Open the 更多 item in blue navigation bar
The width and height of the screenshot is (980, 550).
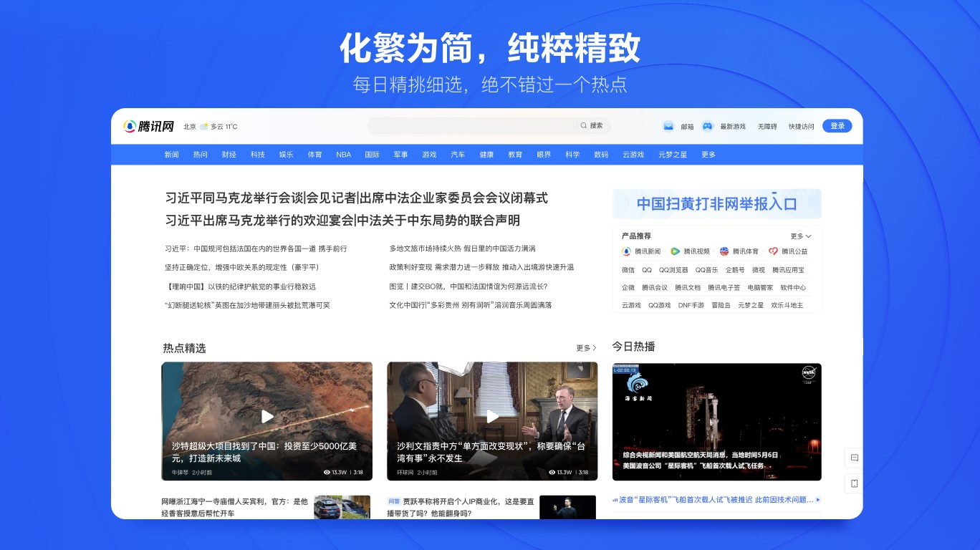[708, 155]
